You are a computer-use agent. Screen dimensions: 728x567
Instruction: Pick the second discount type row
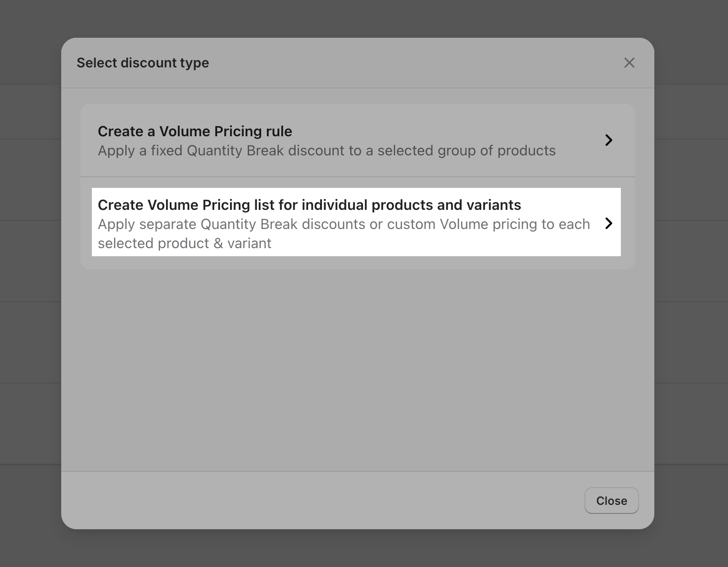(x=358, y=223)
